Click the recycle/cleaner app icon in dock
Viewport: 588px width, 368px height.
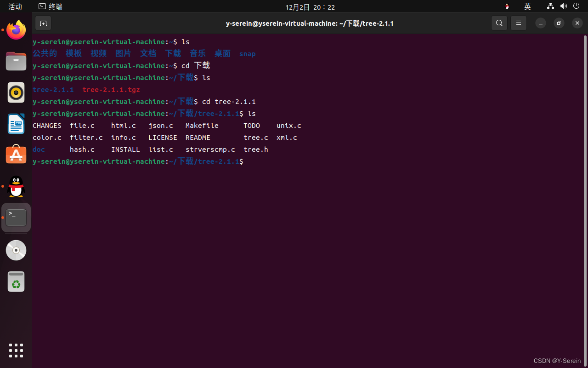[x=16, y=282]
